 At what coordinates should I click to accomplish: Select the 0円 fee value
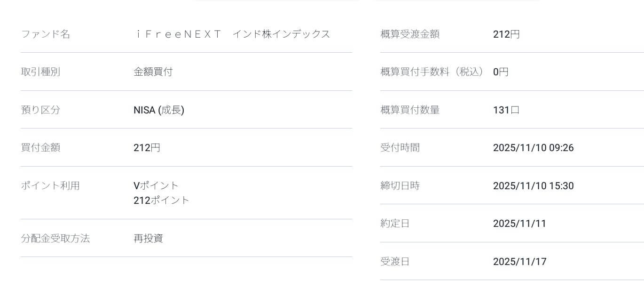[x=501, y=72]
